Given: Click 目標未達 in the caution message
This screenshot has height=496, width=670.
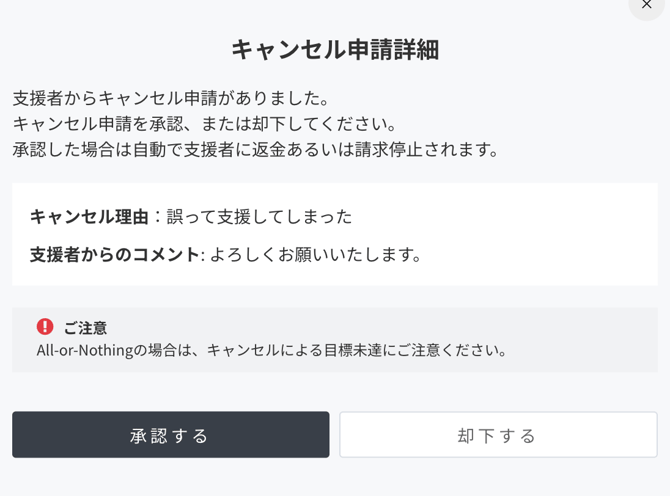Looking at the screenshot, I should (x=353, y=350).
